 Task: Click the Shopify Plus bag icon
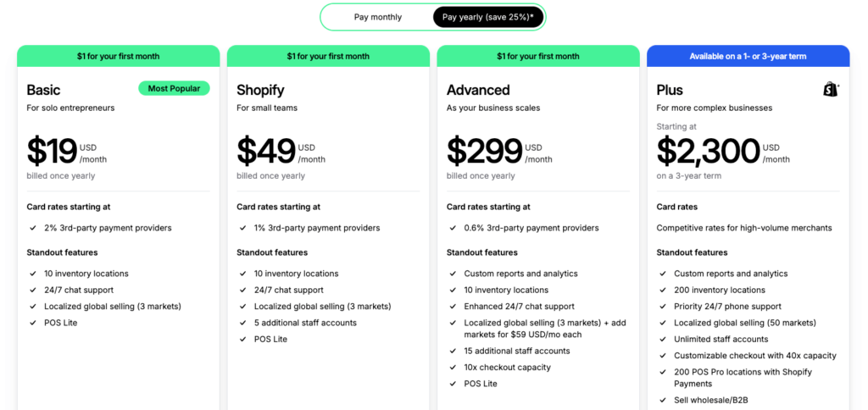[831, 89]
